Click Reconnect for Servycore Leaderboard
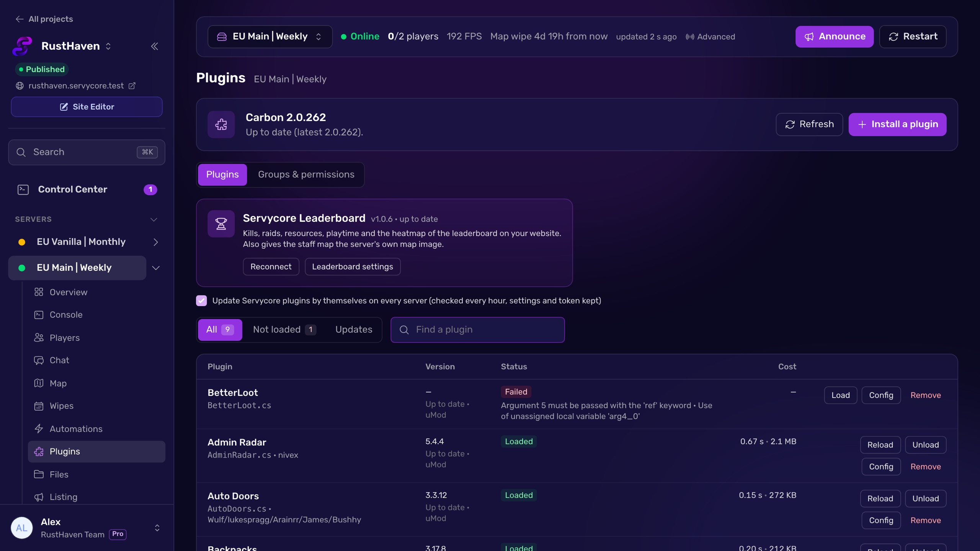 tap(271, 266)
